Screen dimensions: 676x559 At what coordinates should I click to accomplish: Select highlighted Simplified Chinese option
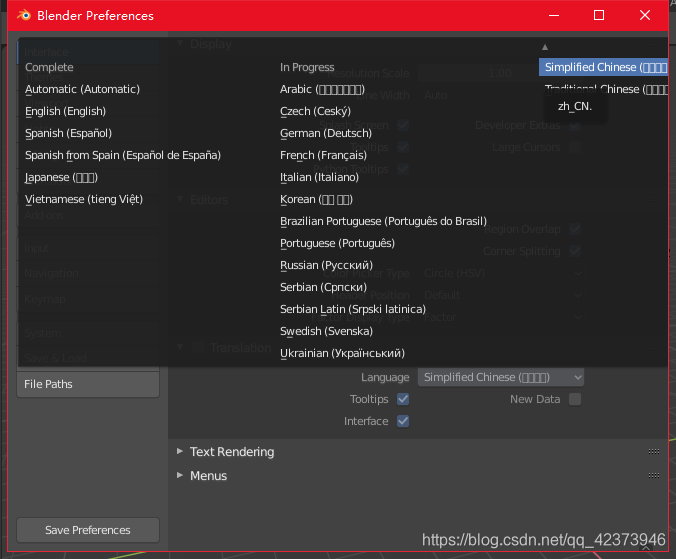(603, 67)
